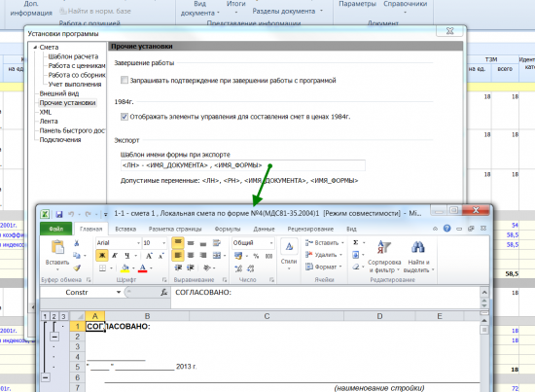Click the Italic formatting icon

point(115,256)
